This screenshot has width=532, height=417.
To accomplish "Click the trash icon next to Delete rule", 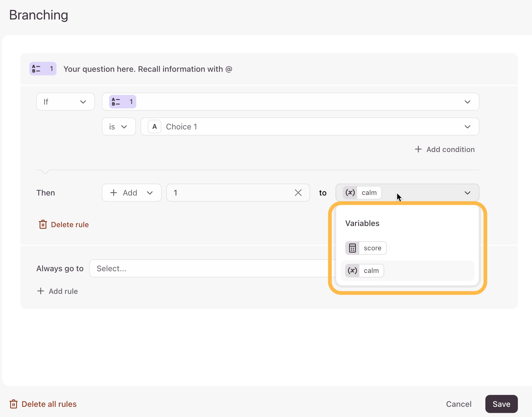I will (x=43, y=225).
